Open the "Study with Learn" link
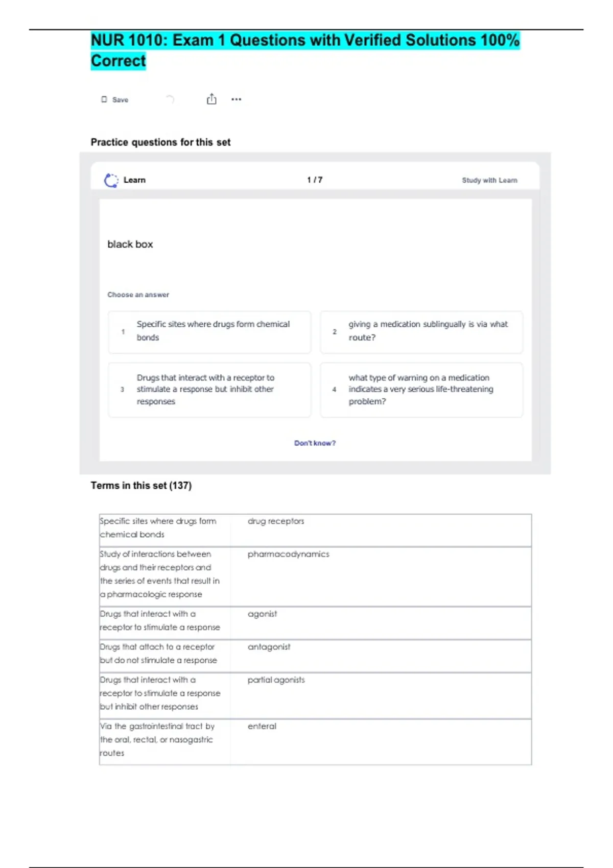613x868 pixels. pos(489,180)
